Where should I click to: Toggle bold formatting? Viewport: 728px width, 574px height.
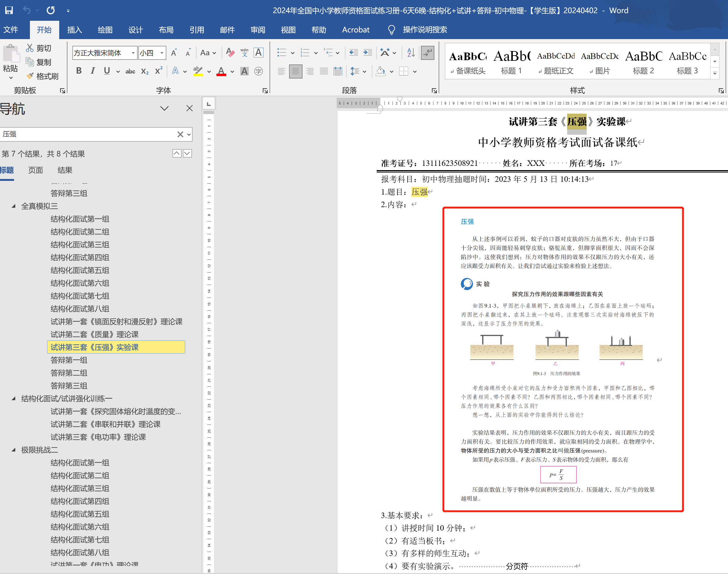pyautogui.click(x=79, y=71)
